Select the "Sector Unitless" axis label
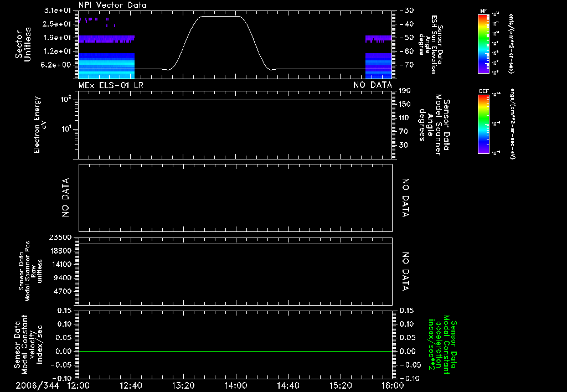 23,44
